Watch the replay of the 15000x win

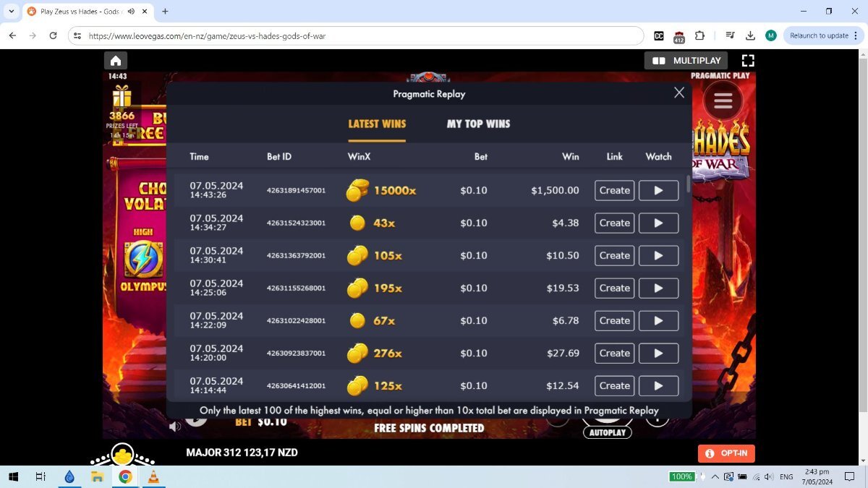[658, 190]
